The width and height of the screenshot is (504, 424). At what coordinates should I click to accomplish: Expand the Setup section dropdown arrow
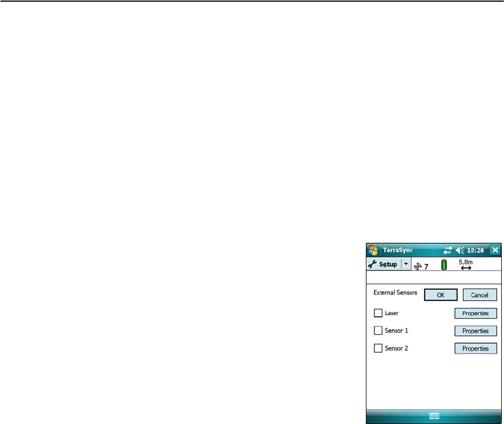(406, 264)
